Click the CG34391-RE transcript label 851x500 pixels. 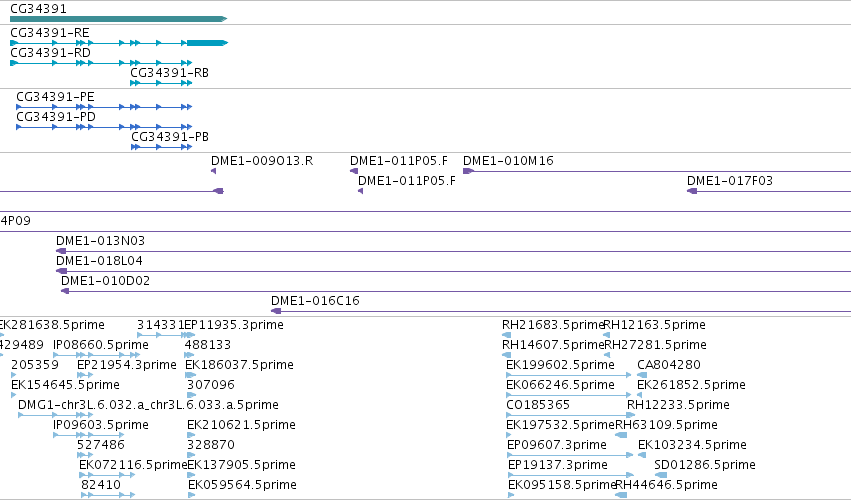50,33
